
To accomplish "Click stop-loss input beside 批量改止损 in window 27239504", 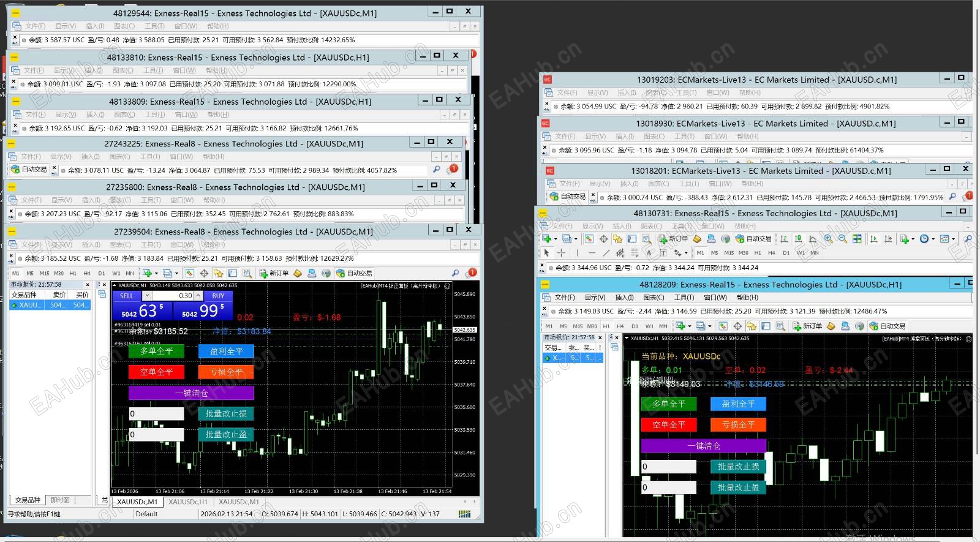I will (156, 413).
